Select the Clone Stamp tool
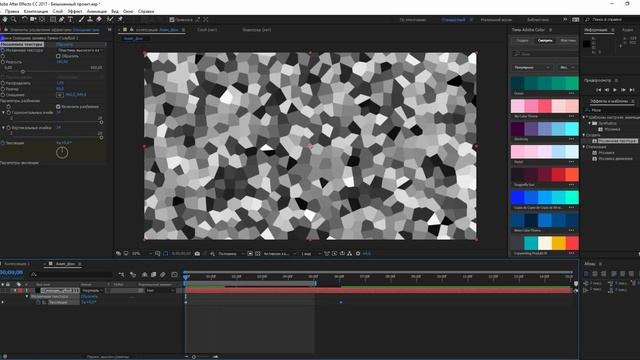Image resolution: width=640 pixels, height=360 pixels. (90, 19)
